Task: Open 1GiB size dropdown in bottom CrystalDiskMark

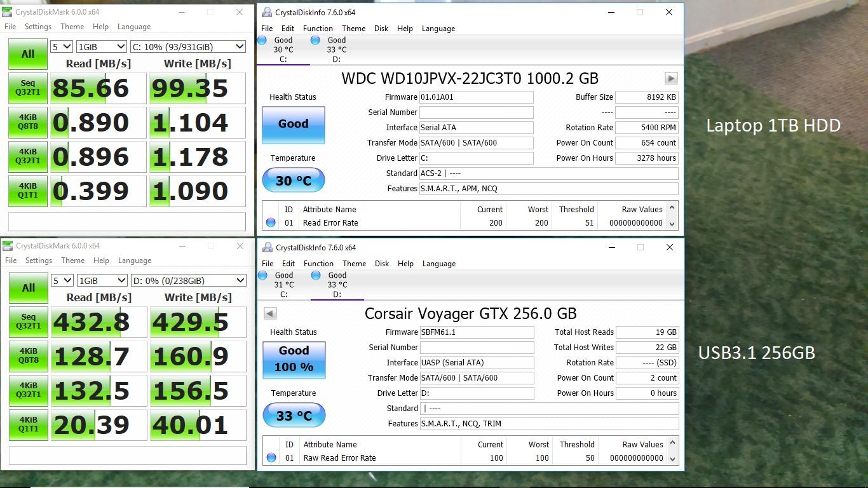Action: [102, 281]
